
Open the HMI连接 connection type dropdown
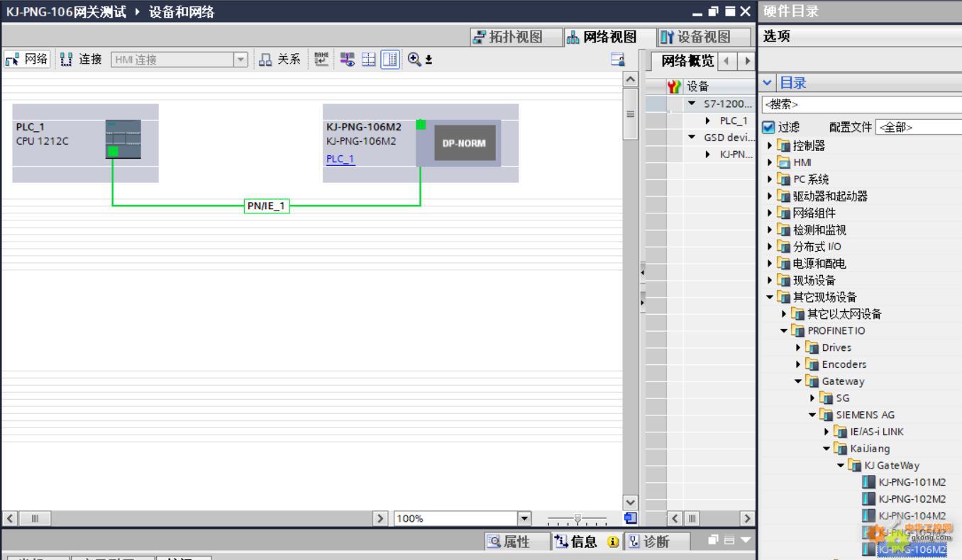pos(241,60)
